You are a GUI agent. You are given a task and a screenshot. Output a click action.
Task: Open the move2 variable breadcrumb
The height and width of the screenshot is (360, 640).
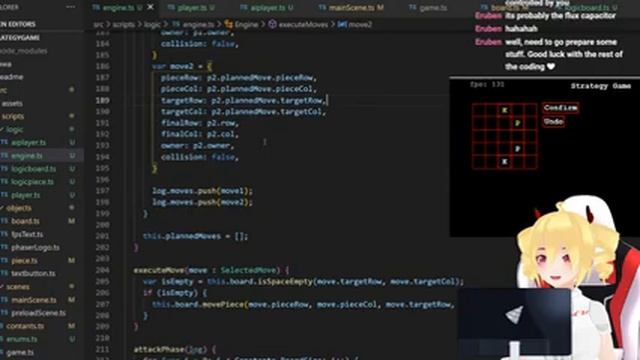[355, 24]
